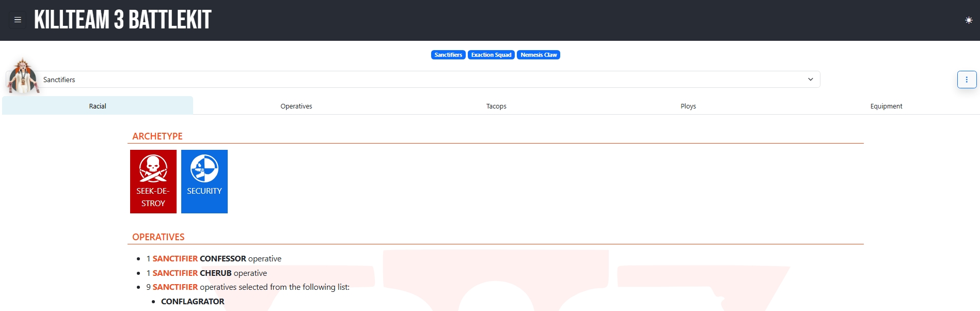Screen dimensions: 980x311
Task: Click the ARCHETYPE section heading
Action: click(157, 136)
